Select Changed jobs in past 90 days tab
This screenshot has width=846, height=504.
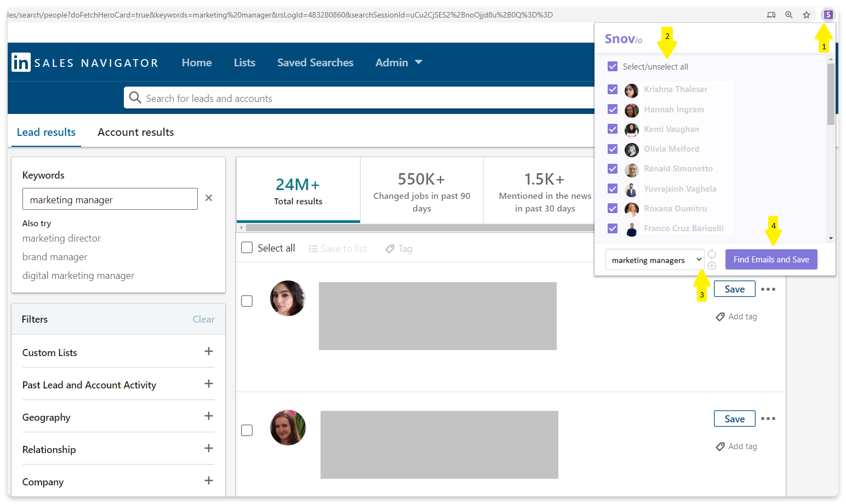[x=422, y=190]
